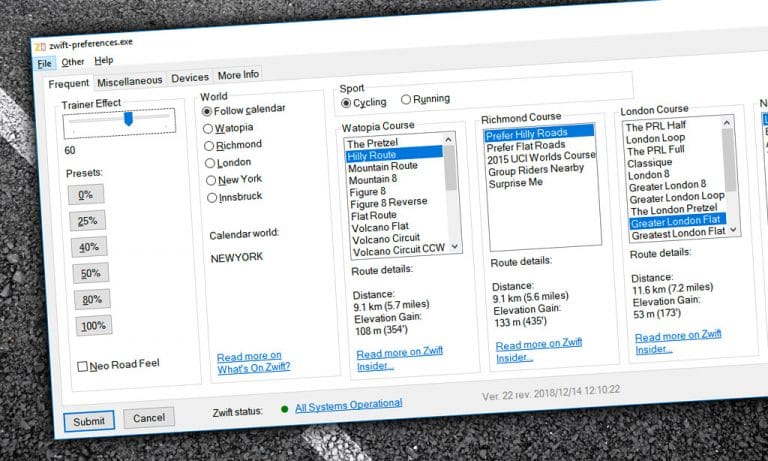Set trainer effect preset to 25%
The width and height of the screenshot is (768, 461).
click(87, 221)
